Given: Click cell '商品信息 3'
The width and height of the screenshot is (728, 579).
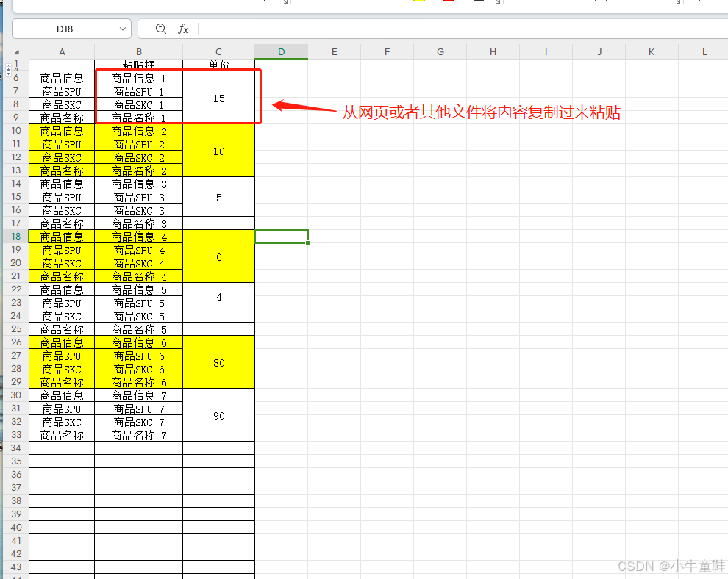Looking at the screenshot, I should pyautogui.click(x=139, y=184).
